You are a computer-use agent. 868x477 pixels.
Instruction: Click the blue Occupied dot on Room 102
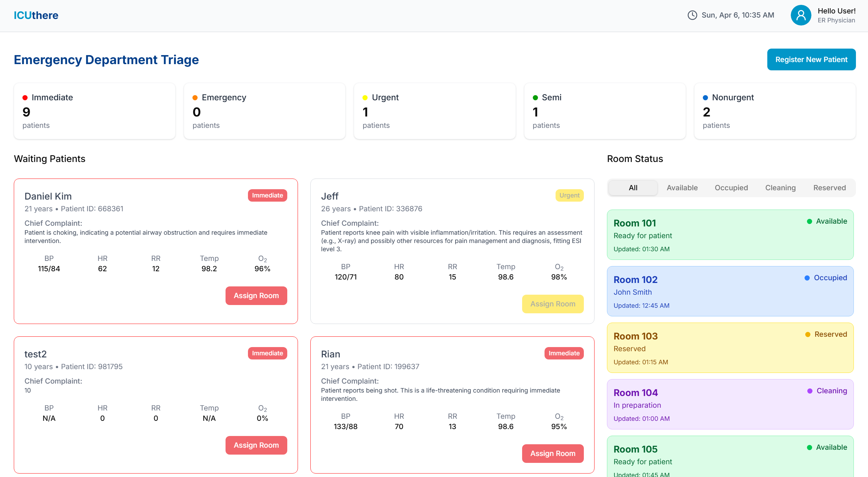pyautogui.click(x=807, y=278)
